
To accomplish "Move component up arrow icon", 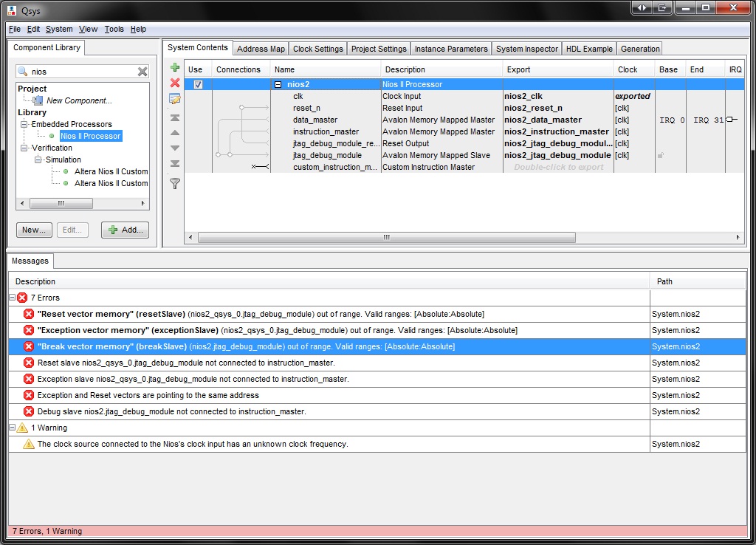I will (175, 133).
